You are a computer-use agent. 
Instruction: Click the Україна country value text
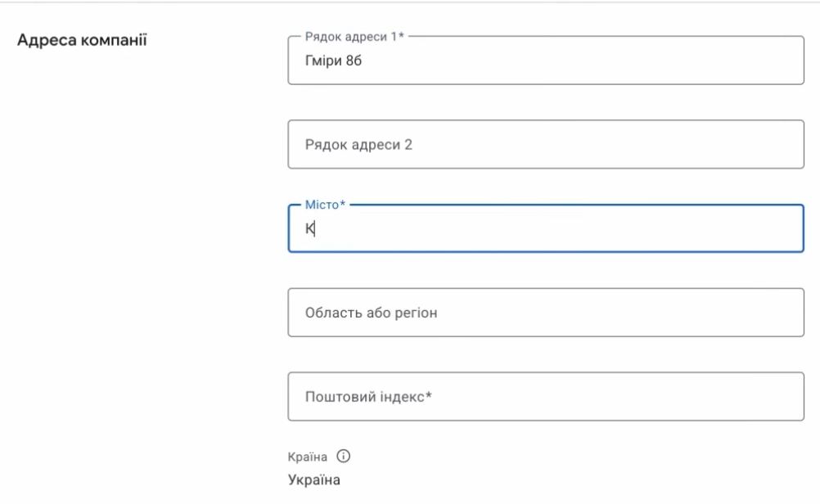pyautogui.click(x=313, y=479)
